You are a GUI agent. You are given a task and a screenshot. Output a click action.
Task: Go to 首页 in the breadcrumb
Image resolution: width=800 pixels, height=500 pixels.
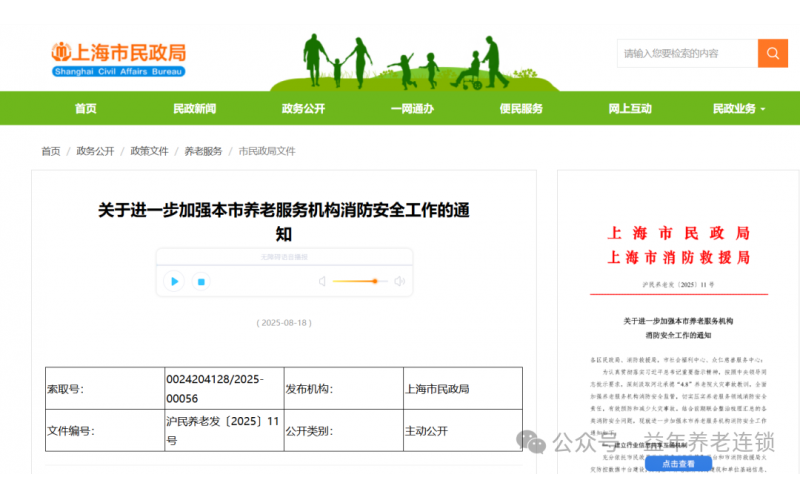click(x=51, y=151)
